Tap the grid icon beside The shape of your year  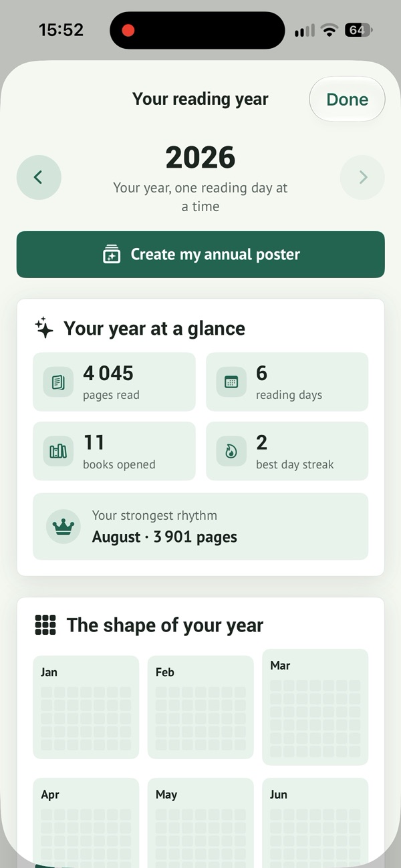[45, 625]
